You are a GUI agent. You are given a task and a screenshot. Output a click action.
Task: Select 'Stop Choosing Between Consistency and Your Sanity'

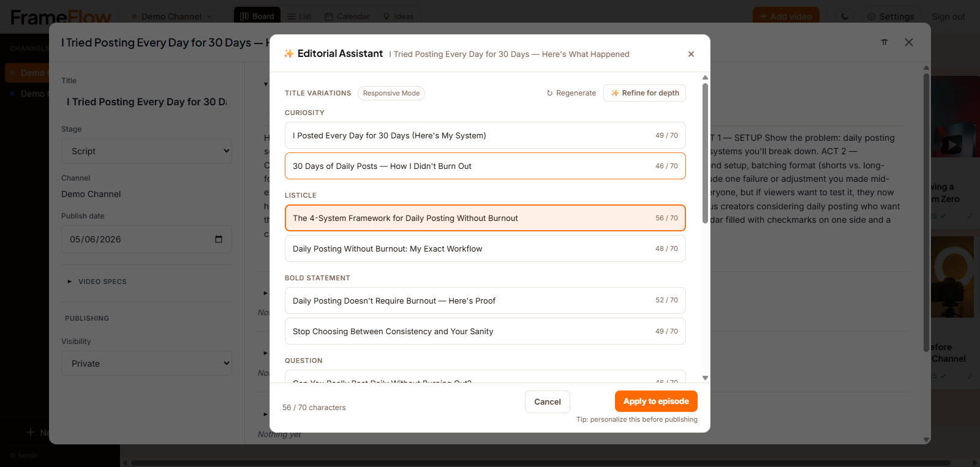click(485, 331)
